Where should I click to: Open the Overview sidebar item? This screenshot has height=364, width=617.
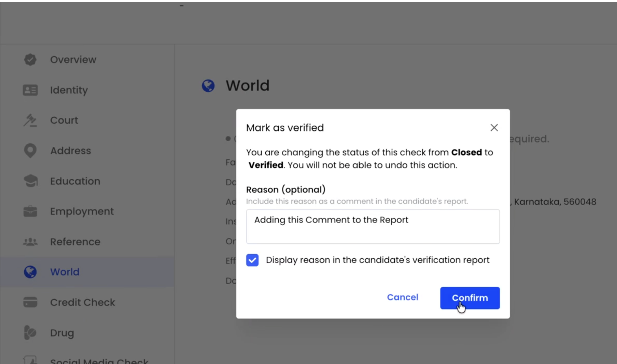73,60
